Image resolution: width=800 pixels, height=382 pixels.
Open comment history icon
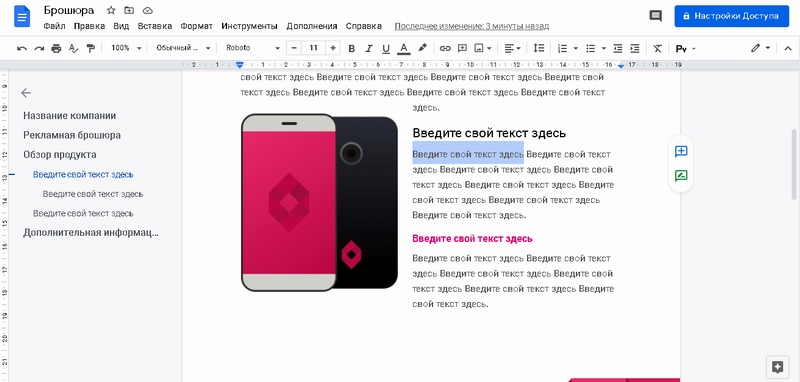pyautogui.click(x=656, y=16)
